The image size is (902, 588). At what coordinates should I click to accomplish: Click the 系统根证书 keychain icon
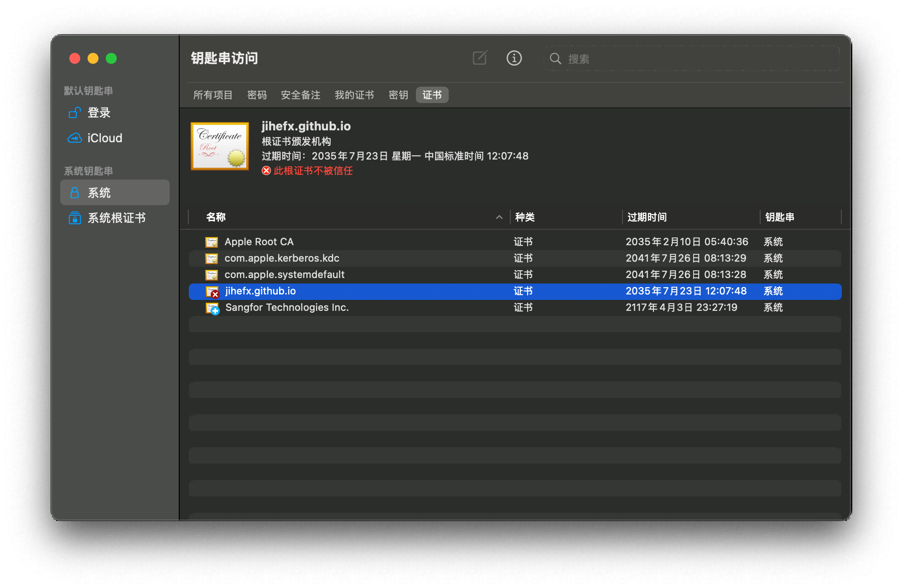click(x=74, y=218)
